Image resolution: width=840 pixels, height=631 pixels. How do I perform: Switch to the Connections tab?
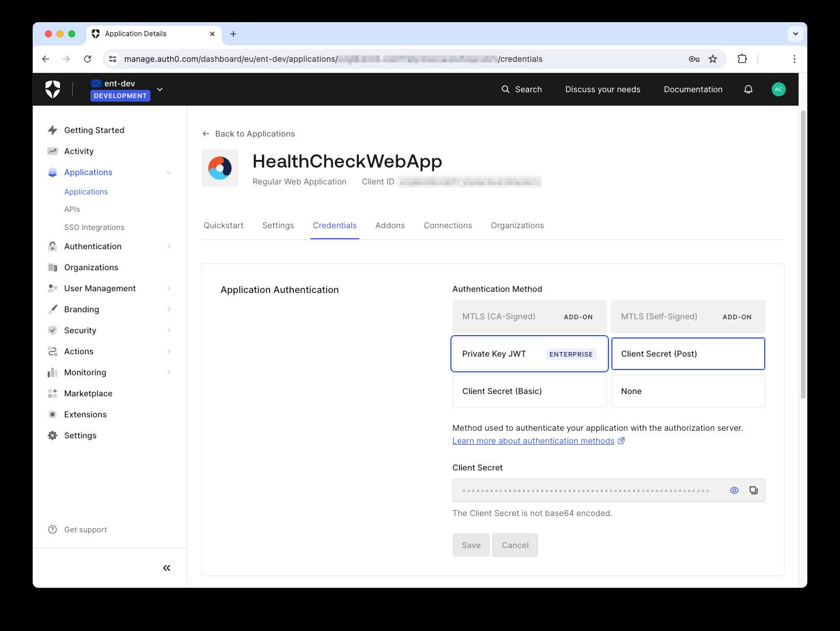click(x=448, y=225)
